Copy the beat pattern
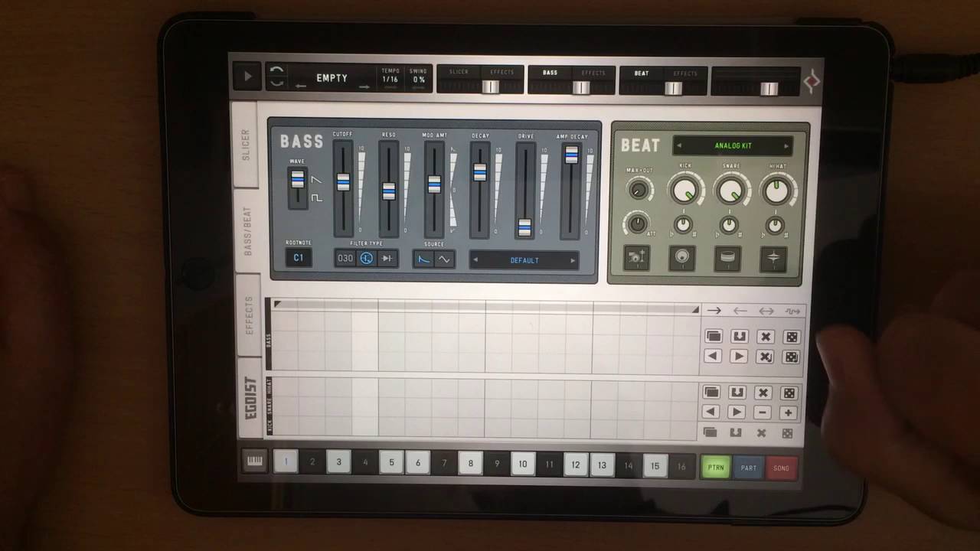Screen dimensions: 980x551 click(711, 393)
